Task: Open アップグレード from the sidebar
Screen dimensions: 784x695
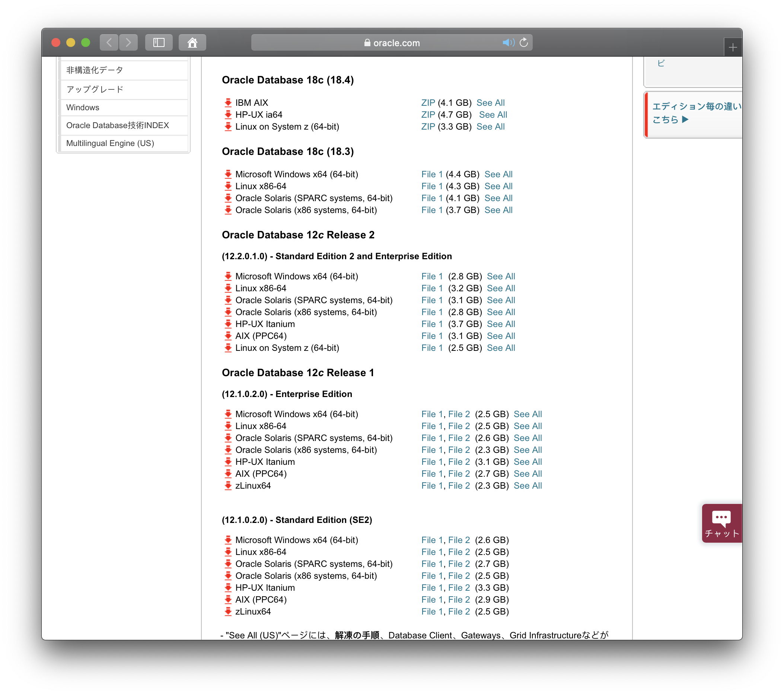Action: tap(94, 89)
